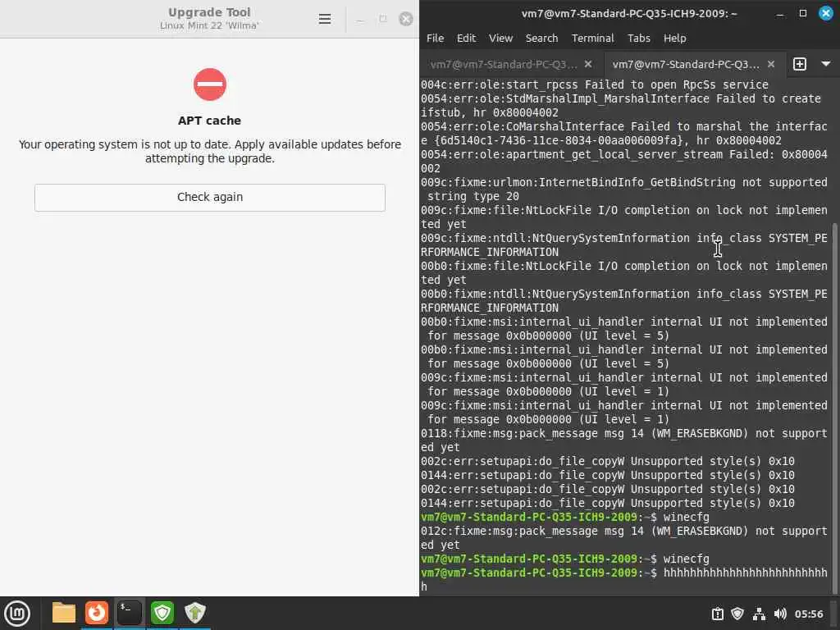Open the Edit menu in the terminal

(466, 38)
